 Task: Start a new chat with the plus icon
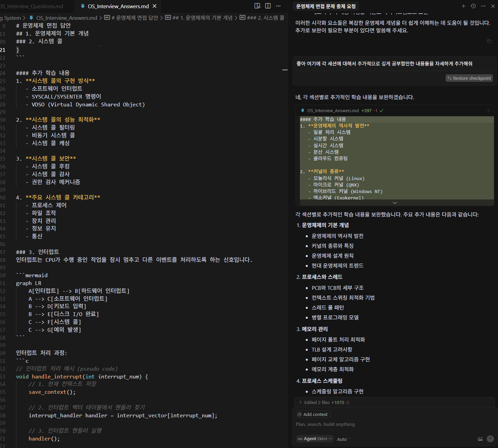pos(463,6)
